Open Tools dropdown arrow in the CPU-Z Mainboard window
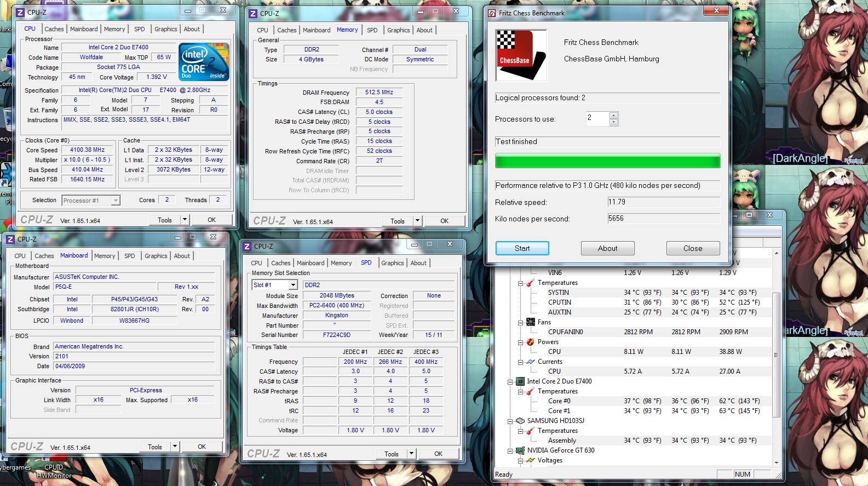 tap(175, 447)
